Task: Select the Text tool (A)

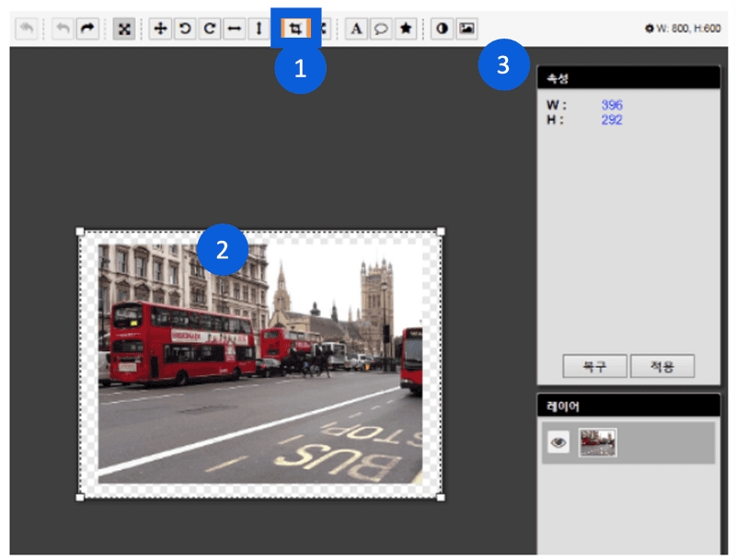Action: 356,29
